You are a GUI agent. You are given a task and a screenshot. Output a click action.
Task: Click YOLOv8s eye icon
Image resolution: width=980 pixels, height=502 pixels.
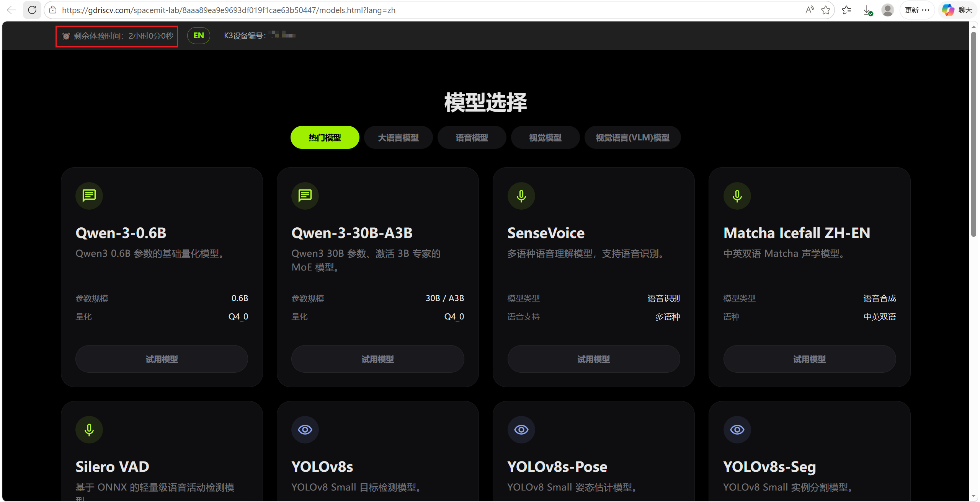tap(305, 430)
